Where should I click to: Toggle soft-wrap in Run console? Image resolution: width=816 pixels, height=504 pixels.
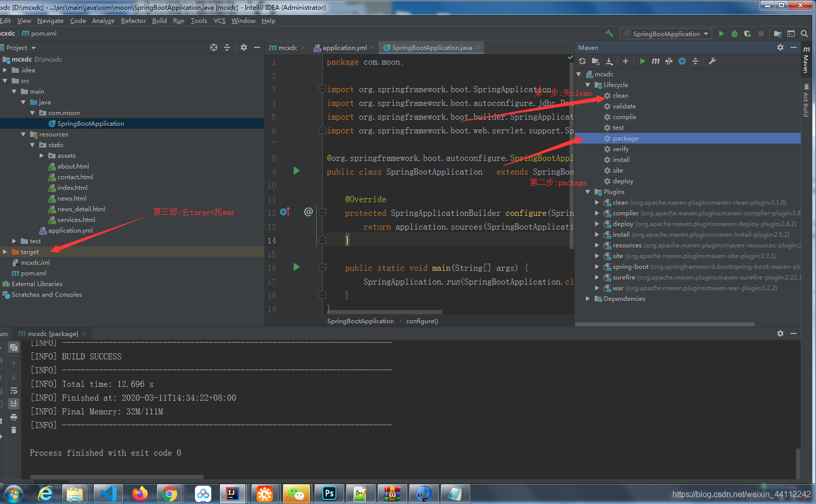tap(14, 391)
